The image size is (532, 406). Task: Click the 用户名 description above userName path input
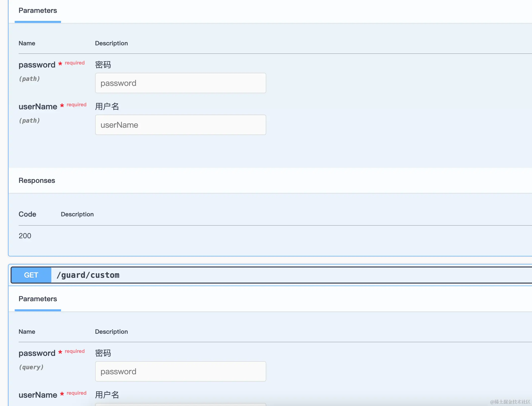[x=107, y=107]
